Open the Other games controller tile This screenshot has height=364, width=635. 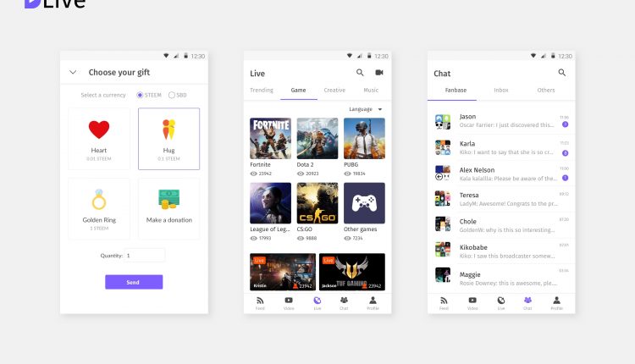point(364,203)
